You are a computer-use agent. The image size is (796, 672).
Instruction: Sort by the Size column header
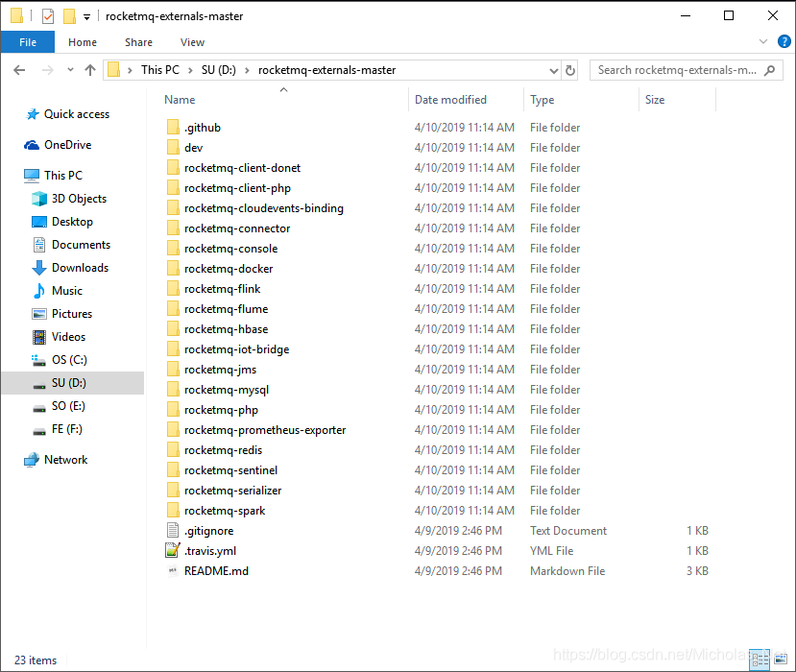[x=655, y=100]
